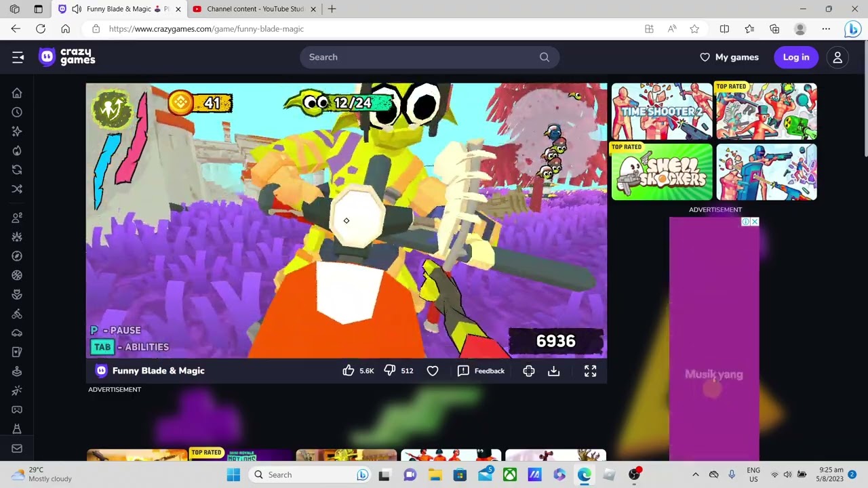868x488 pixels.
Task: Add Funny Blade & Magic to favorites heart
Action: point(433,371)
